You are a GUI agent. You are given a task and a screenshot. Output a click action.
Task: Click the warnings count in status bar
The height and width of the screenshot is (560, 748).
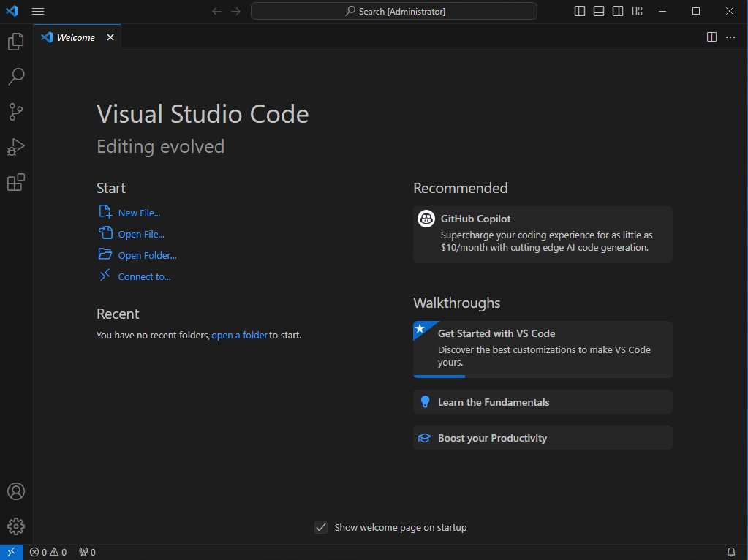pos(58,553)
